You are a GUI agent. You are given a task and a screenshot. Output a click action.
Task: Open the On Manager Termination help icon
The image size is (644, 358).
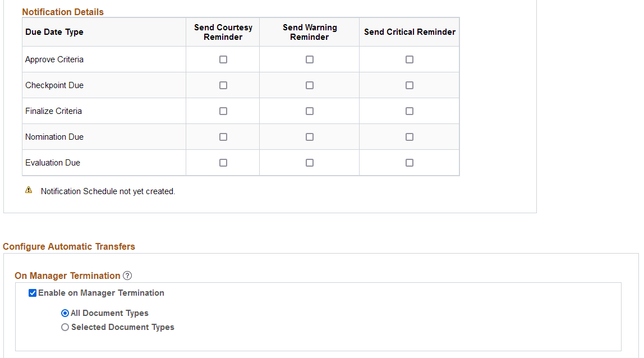click(x=127, y=276)
